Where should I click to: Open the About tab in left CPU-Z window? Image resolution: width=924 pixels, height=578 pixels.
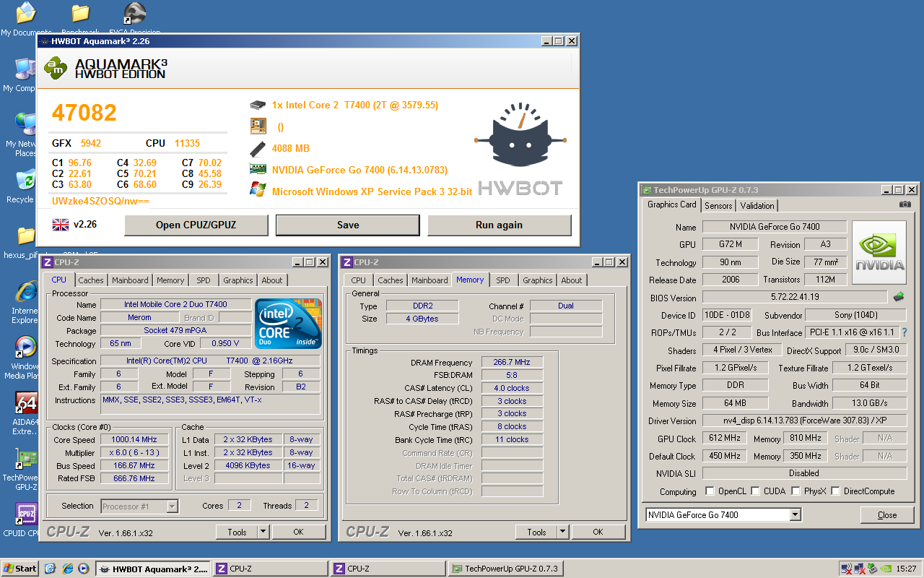pyautogui.click(x=272, y=280)
